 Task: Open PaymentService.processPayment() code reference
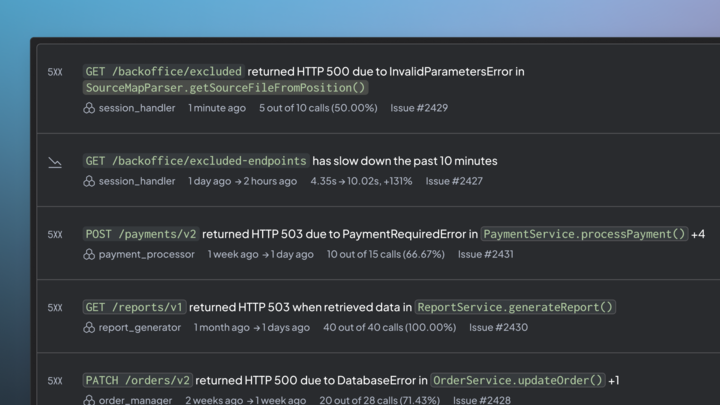tap(584, 234)
